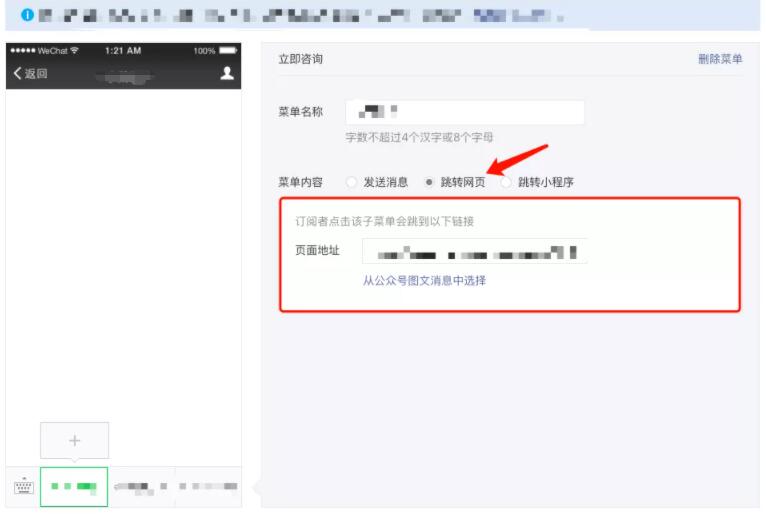Select the 发送消息 radio option

(351, 182)
